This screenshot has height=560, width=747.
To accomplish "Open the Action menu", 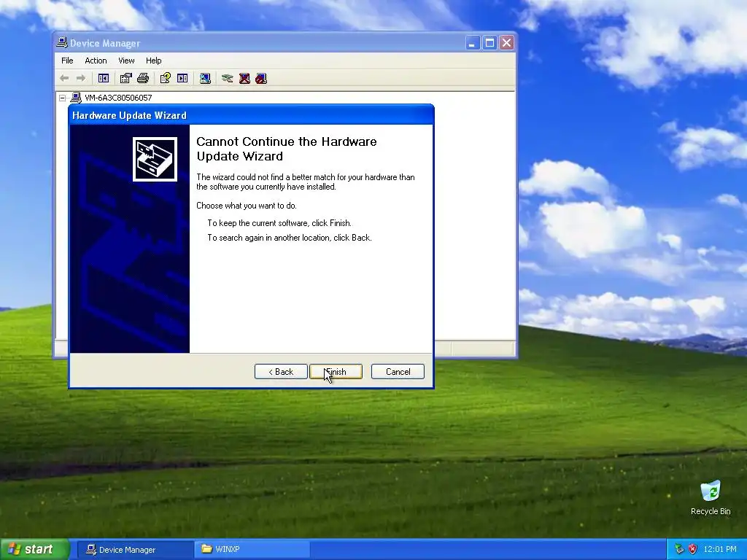I will tap(96, 61).
